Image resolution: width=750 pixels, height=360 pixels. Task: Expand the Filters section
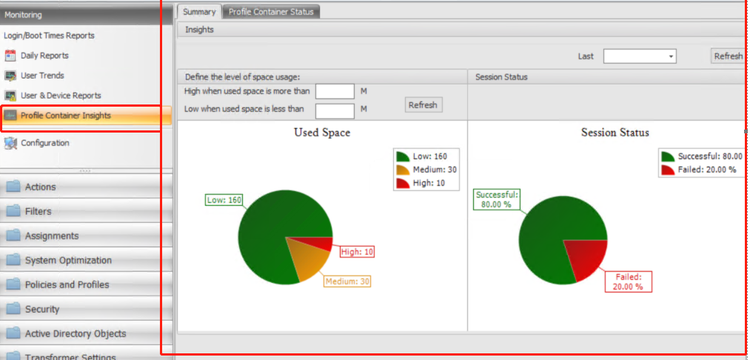(x=86, y=211)
